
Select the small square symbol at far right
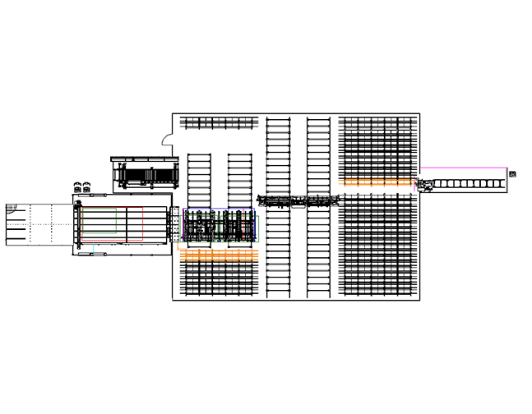(512, 174)
